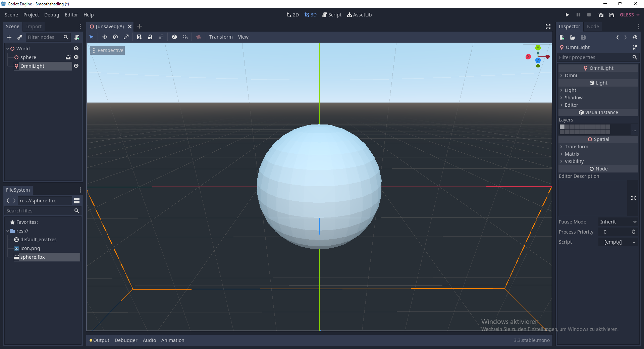The height and width of the screenshot is (349, 644).
Task: Select the Scale mode tool
Action: [126, 37]
